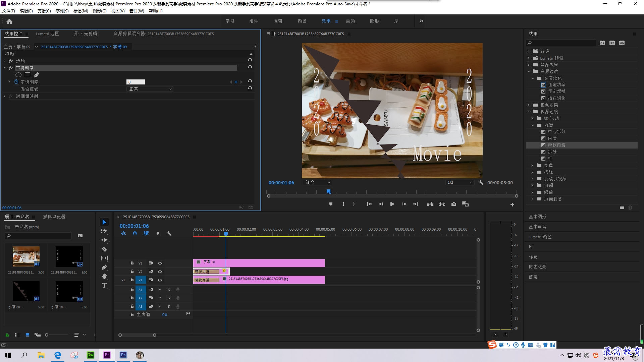Choose free draw bezier mask pen
This screenshot has height=362, width=644.
(36, 75)
